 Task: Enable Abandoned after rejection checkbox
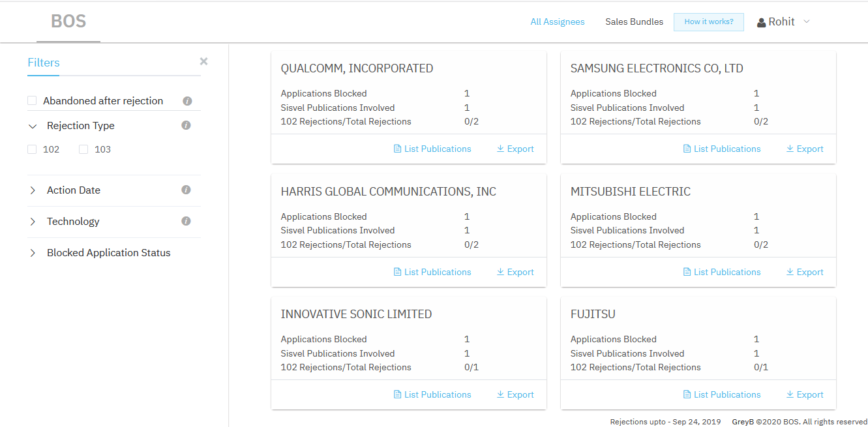point(32,100)
